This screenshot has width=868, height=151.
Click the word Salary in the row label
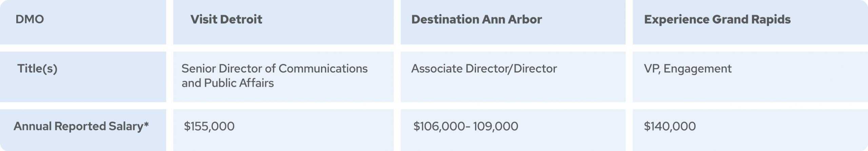(126, 126)
